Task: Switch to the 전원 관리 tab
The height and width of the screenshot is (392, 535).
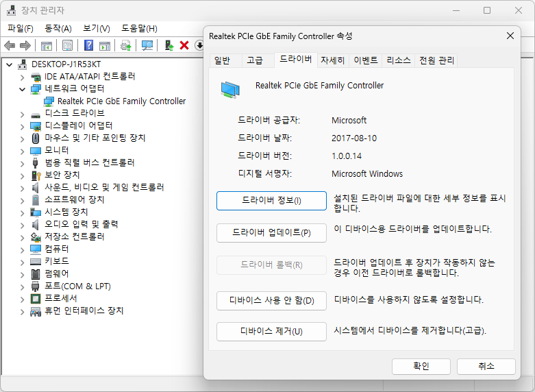Action: [436, 60]
